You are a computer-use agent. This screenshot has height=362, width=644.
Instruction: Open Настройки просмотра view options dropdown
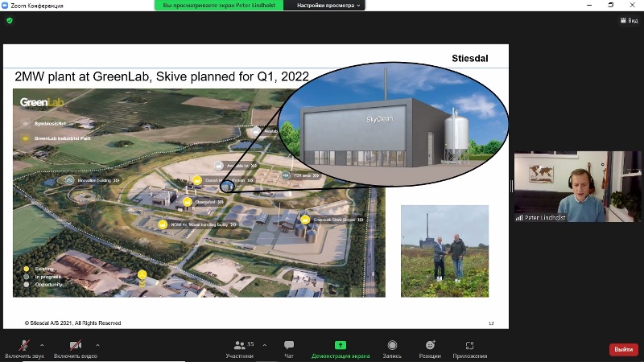click(328, 6)
